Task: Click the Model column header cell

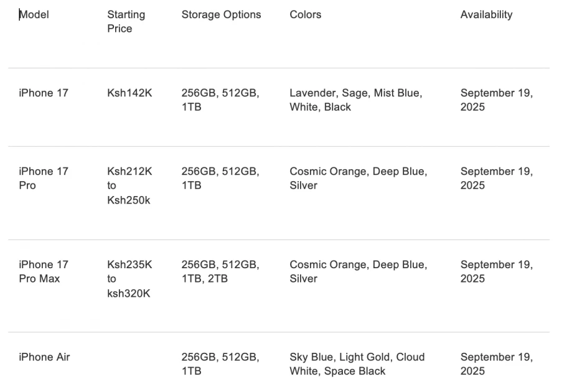Action: point(34,14)
